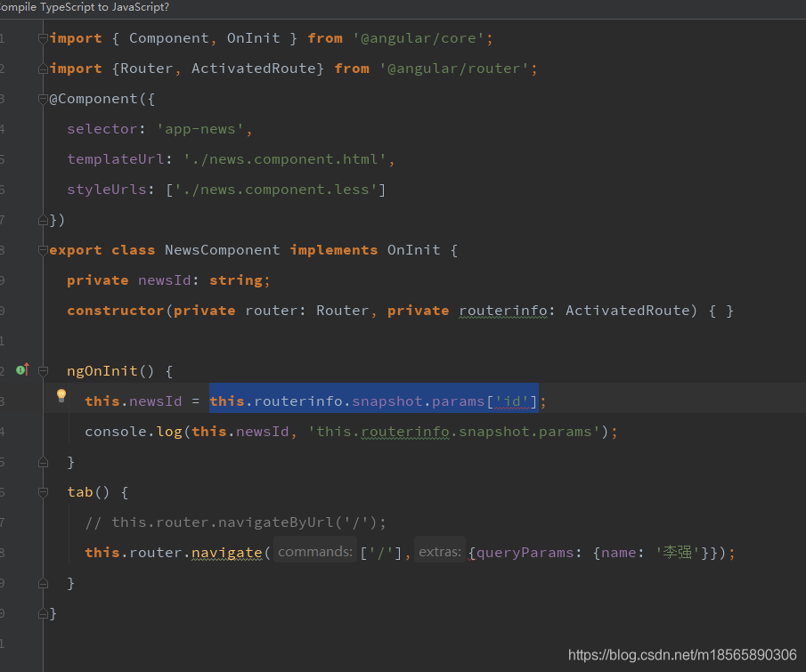The image size is (806, 672).
Task: Click the '@angular/core' import string
Action: tap(419, 38)
